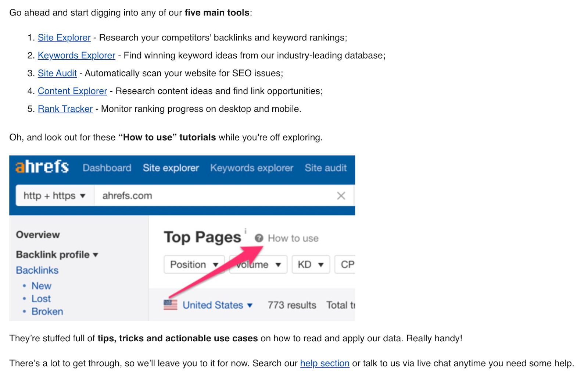
Task: Click the United States flag icon
Action: pyautogui.click(x=170, y=305)
